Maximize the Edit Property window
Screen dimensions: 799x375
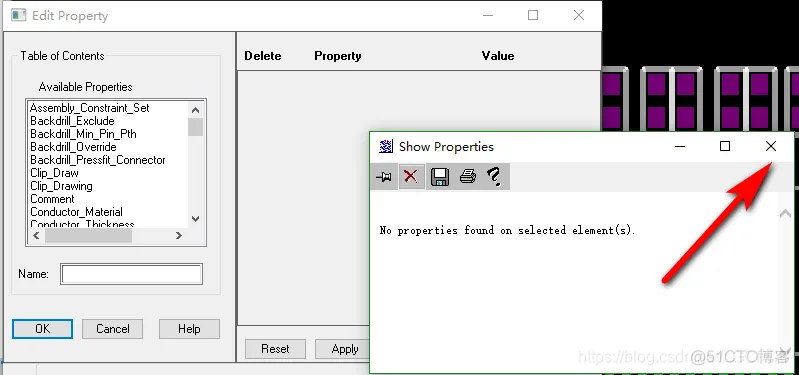point(533,15)
